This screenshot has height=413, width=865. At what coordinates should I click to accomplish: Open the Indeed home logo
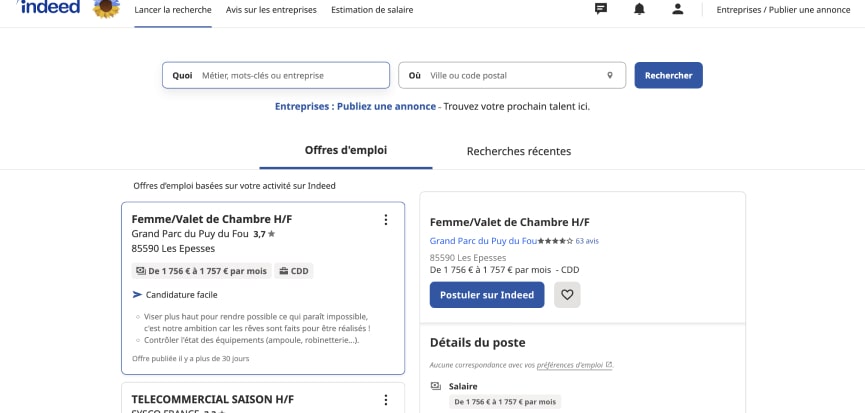click(x=48, y=8)
